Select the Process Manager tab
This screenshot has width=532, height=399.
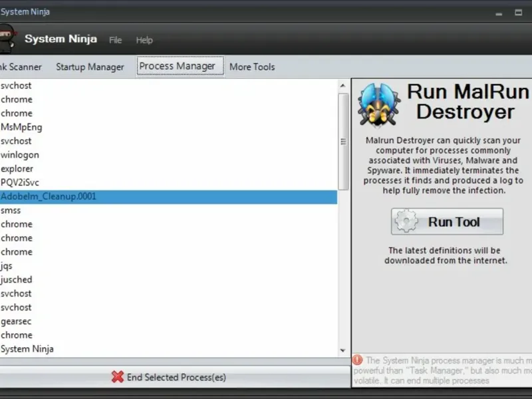tap(180, 66)
